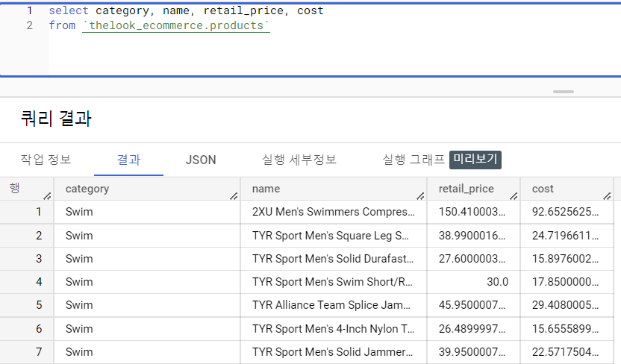This screenshot has height=364, width=621.
Task: Click the 미리보기 badge
Action: coord(475,160)
